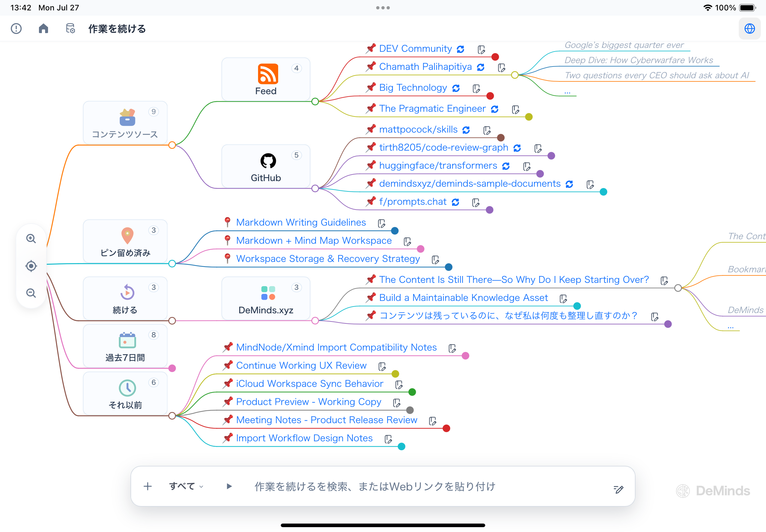This screenshot has width=766, height=532.
Task: Open the globe language button
Action: coord(749,29)
